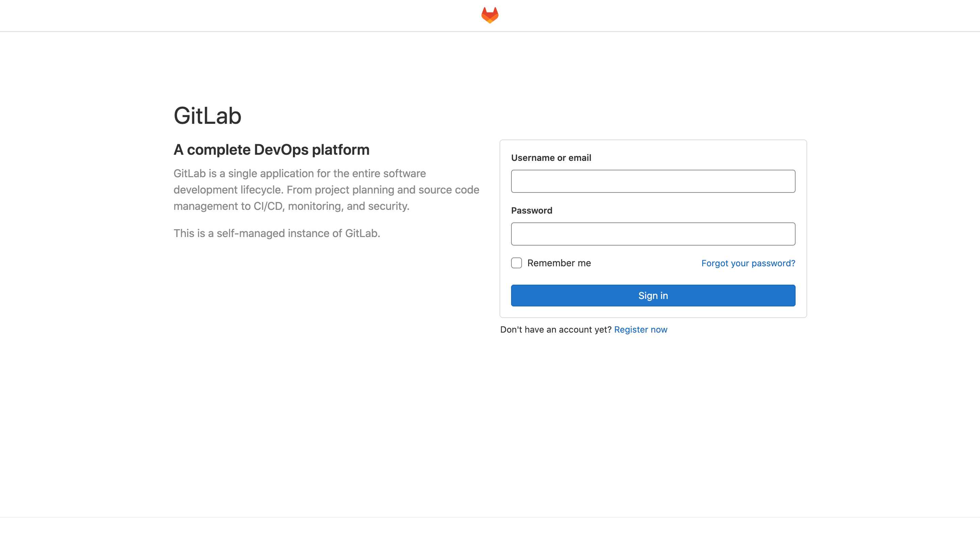Click the GitLab fox logo
980x536 pixels.
(490, 15)
